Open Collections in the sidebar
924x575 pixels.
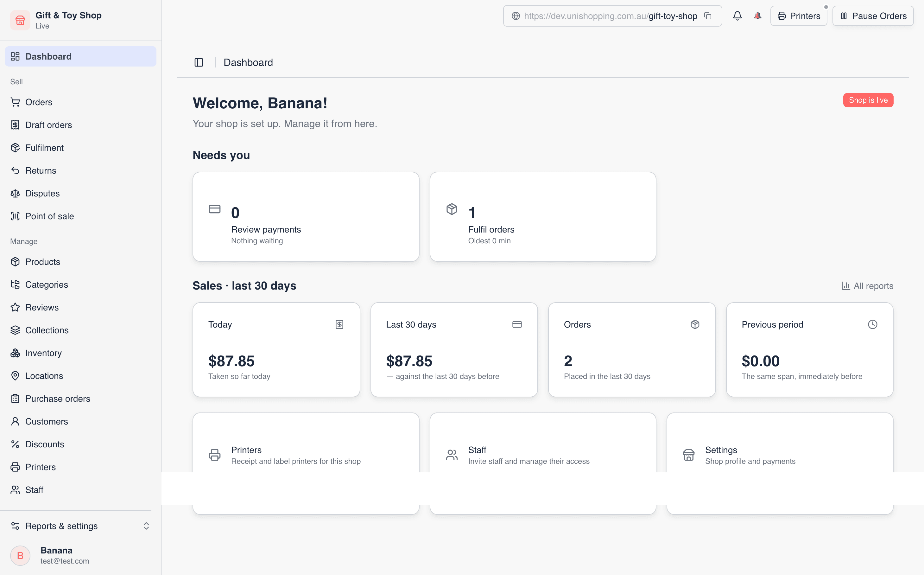[80, 330]
